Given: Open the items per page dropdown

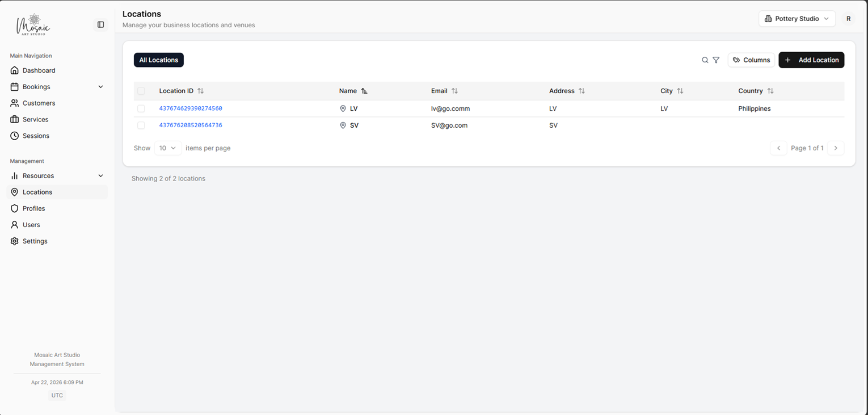Looking at the screenshot, I should pos(168,148).
